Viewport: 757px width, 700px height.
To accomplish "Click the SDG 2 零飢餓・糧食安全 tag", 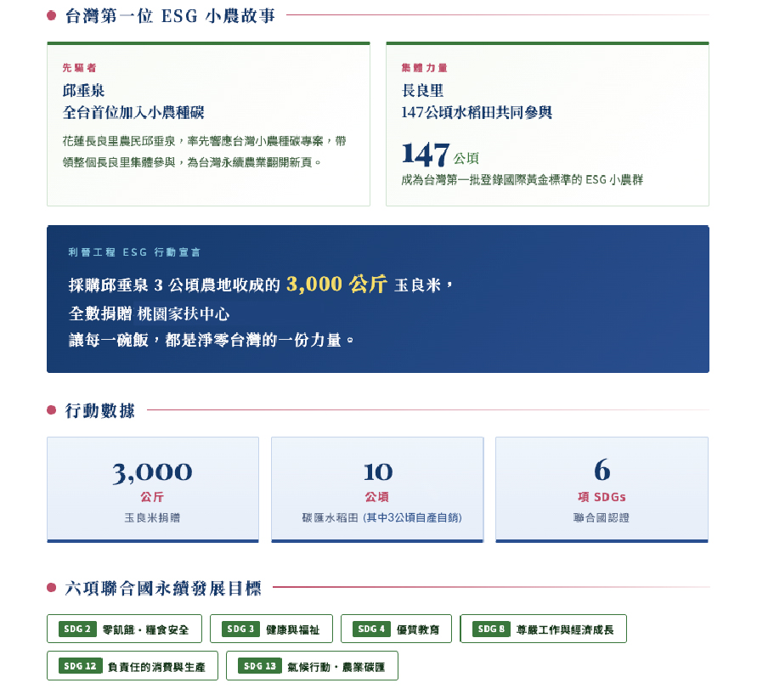I will [x=124, y=629].
